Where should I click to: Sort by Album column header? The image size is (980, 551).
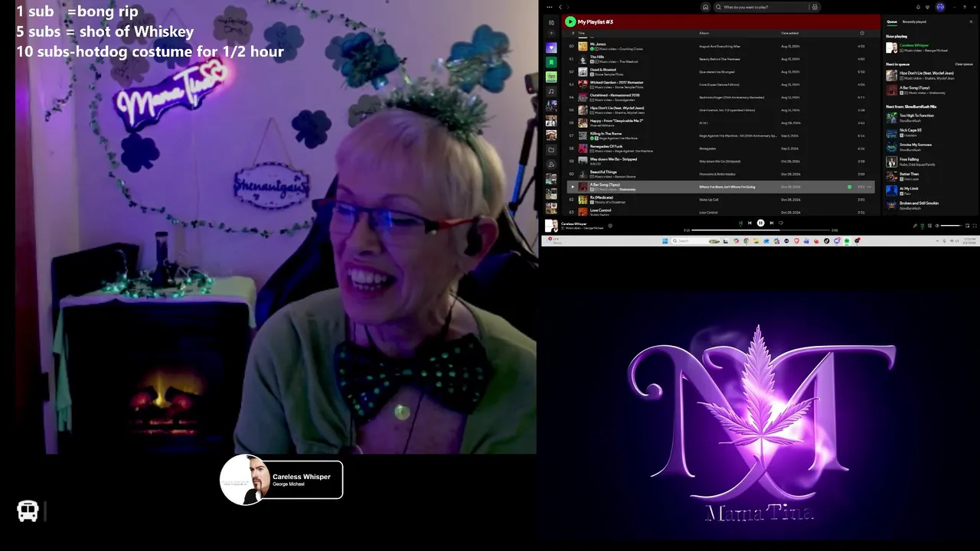coord(704,33)
